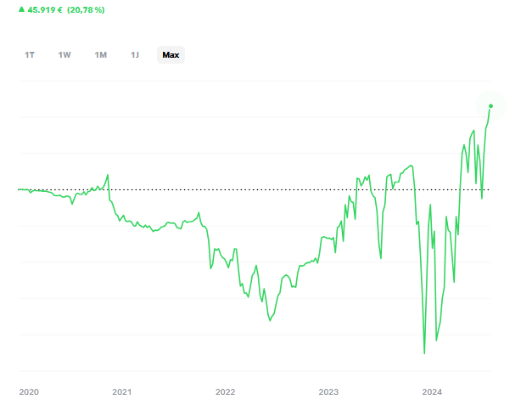
Task: Click the 45.919 € gain value
Action: [x=46, y=9]
